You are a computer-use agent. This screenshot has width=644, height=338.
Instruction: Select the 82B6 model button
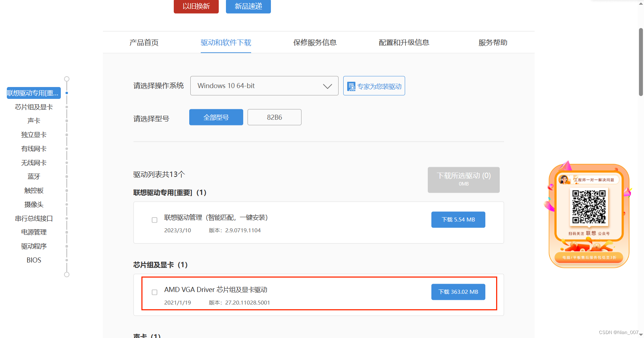tap(275, 117)
